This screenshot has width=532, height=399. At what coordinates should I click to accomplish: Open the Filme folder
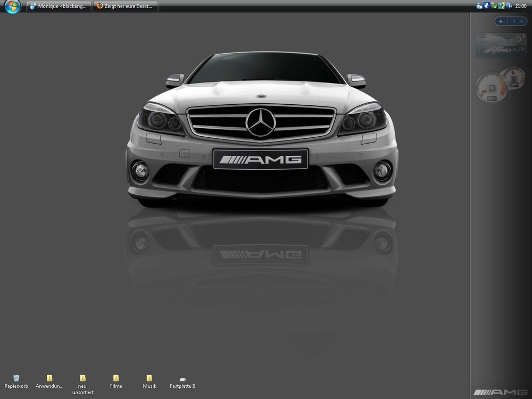(116, 379)
